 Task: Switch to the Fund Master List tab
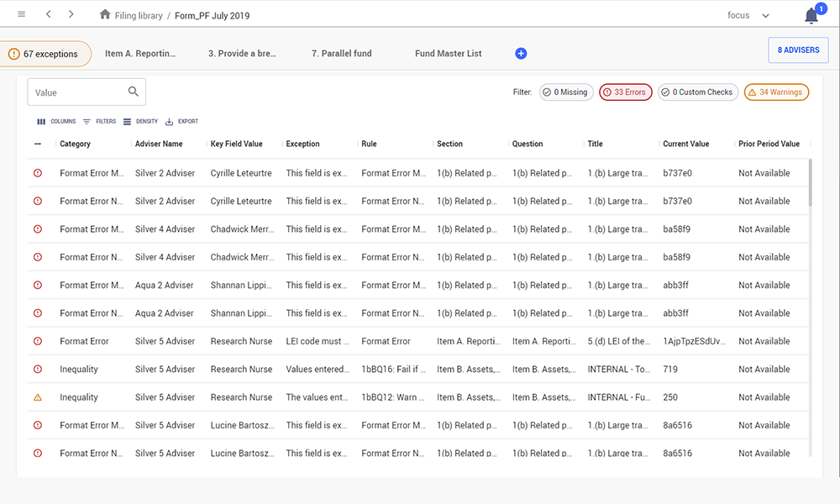click(x=449, y=54)
